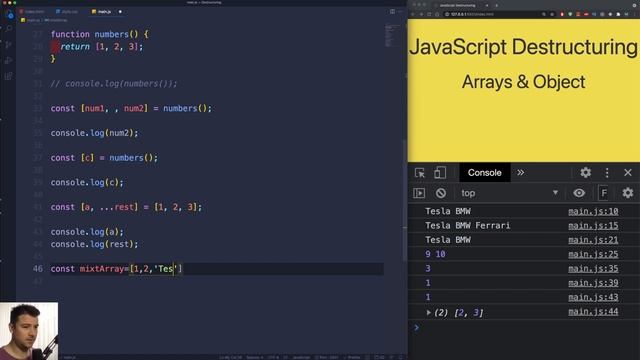The height and width of the screenshot is (360, 640).
Task: Click the unsaved dot on the main.js tab
Action: pyautogui.click(x=120, y=11)
